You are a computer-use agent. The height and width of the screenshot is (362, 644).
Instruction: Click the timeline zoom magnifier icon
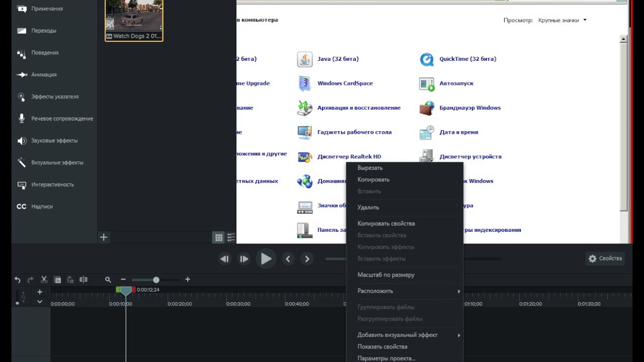click(108, 280)
